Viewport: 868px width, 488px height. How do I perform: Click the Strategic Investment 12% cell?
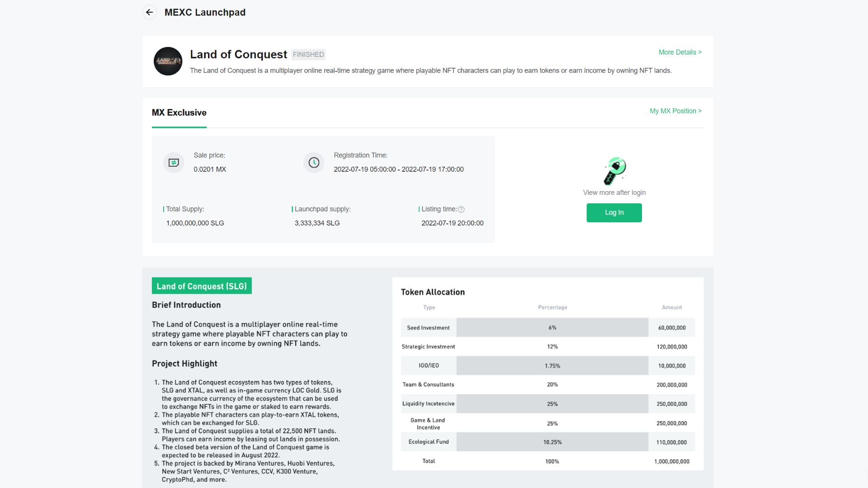552,347
